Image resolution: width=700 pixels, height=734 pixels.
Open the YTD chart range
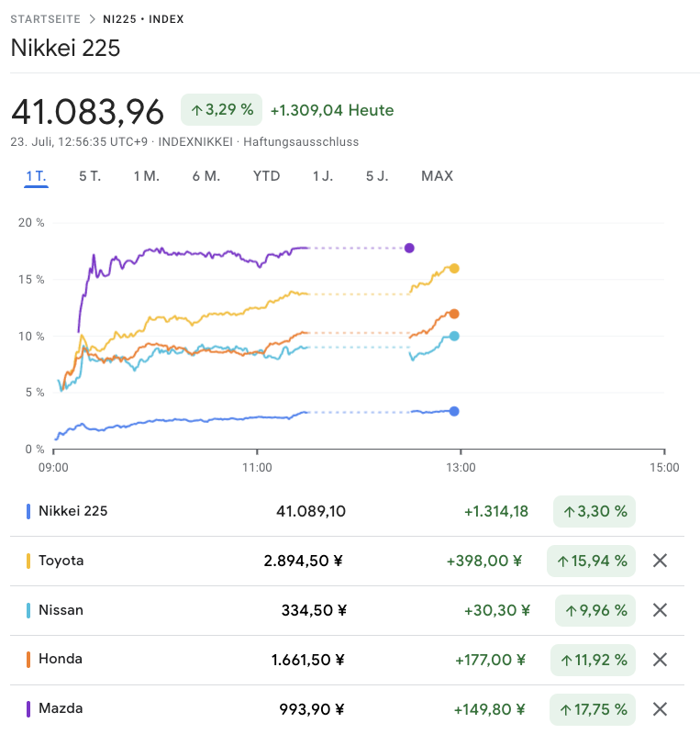266,176
